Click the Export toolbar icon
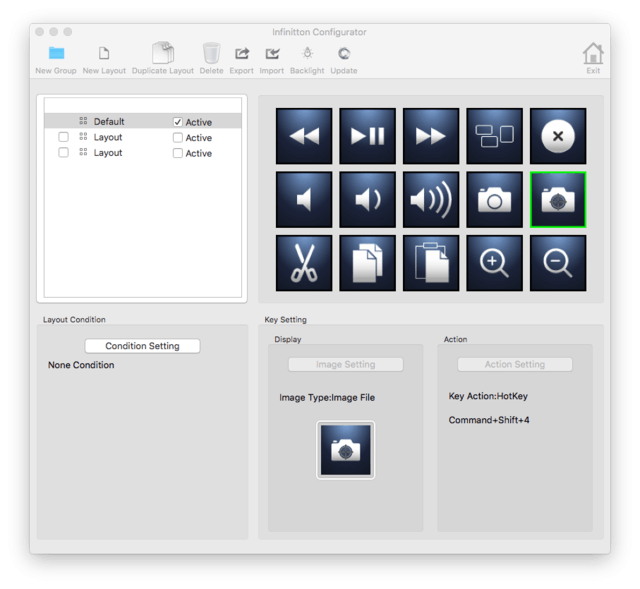The height and width of the screenshot is (589, 640). tap(242, 53)
